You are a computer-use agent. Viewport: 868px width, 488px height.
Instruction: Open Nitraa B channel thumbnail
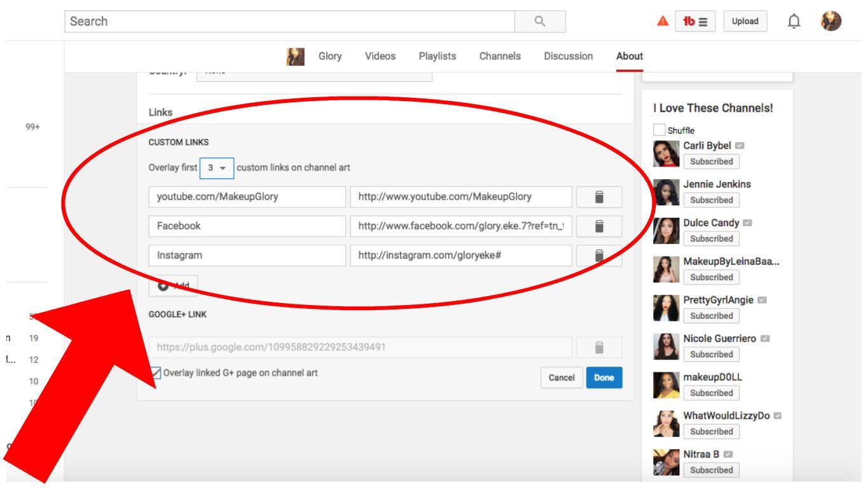pos(666,462)
